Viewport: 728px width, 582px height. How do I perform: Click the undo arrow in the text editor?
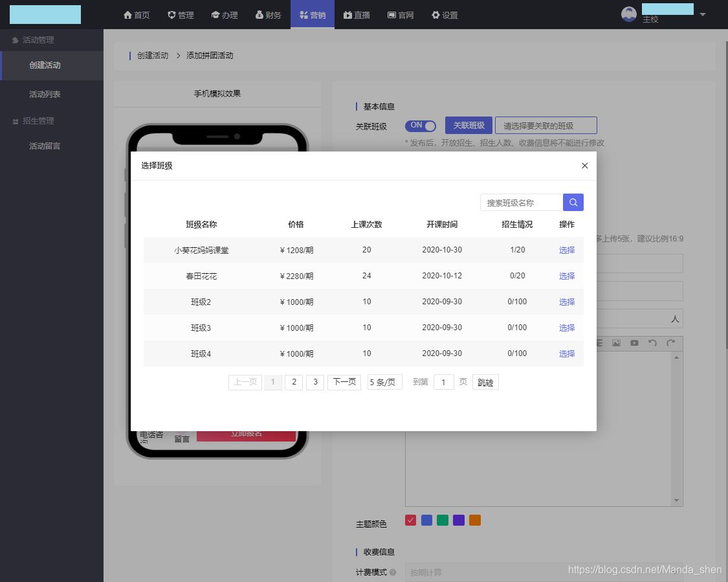click(652, 342)
